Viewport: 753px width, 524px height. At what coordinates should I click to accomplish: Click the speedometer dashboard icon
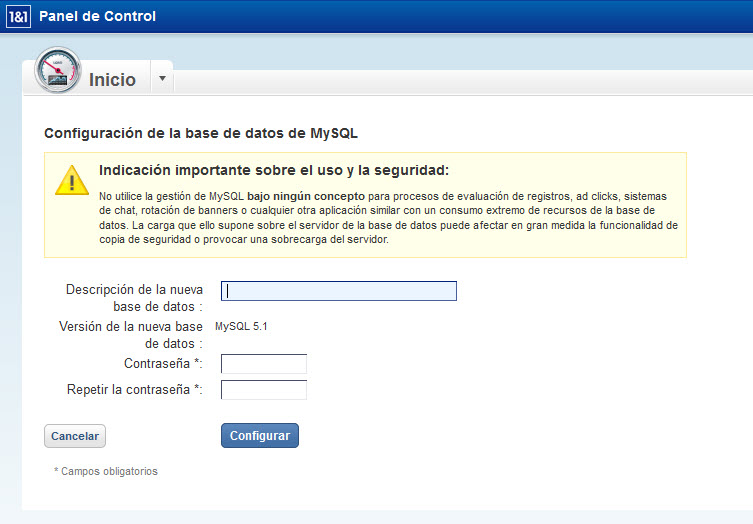[58, 70]
